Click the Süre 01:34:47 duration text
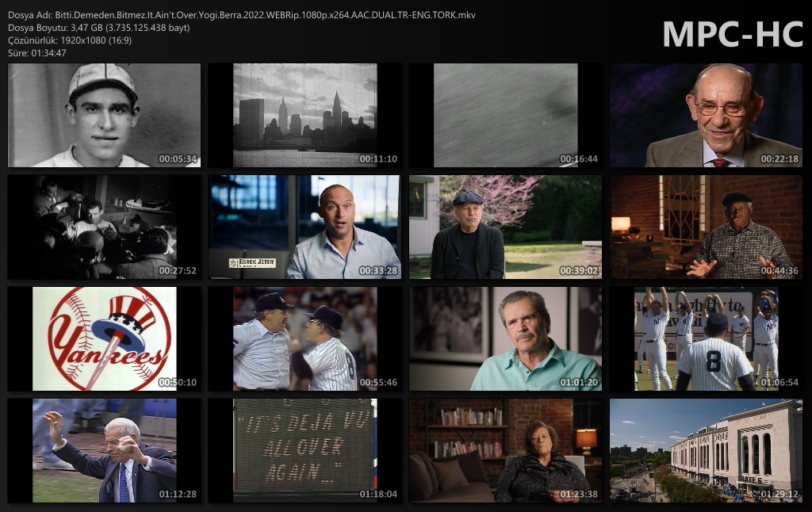 pyautogui.click(x=37, y=53)
